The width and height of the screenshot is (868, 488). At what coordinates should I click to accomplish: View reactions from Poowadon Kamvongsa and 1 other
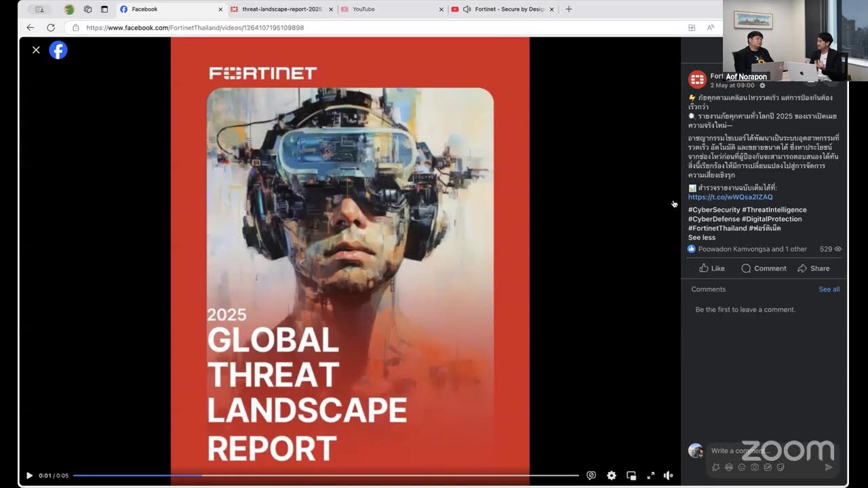pyautogui.click(x=753, y=249)
